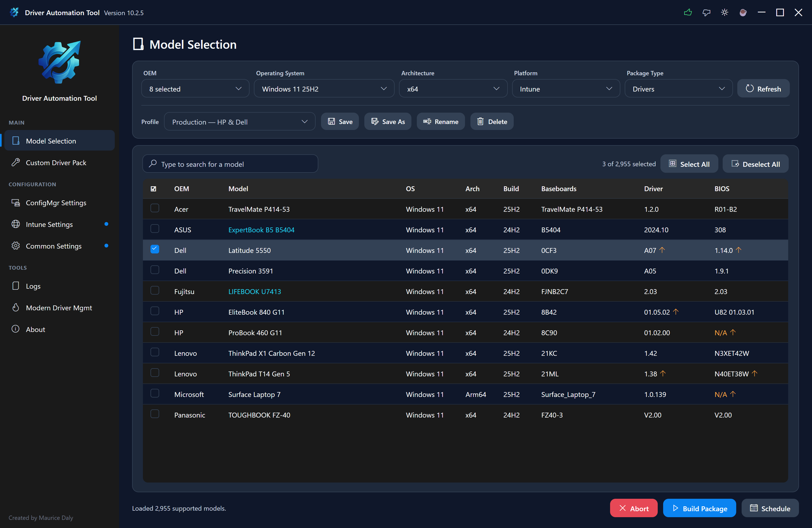Screen dimensions: 812x528
Task: Go to ConfigMgr Settings
Action: (x=59, y=203)
